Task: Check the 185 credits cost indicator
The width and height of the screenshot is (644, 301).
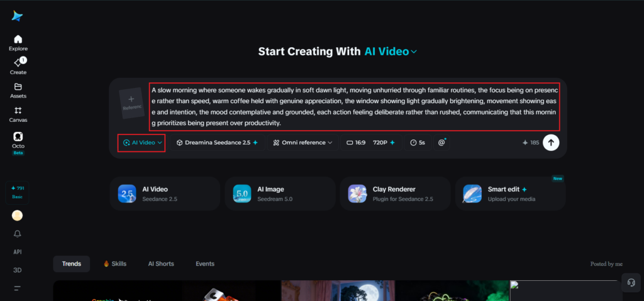Action: 531,143
